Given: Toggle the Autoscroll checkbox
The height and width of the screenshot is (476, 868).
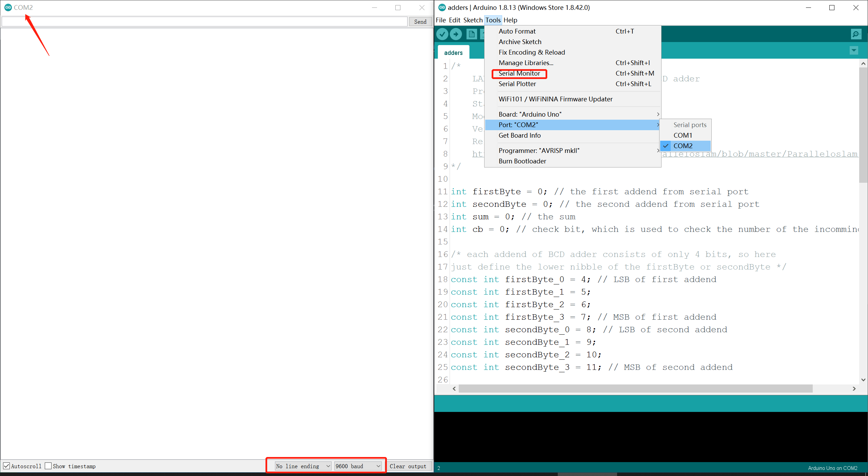Looking at the screenshot, I should click(6, 466).
